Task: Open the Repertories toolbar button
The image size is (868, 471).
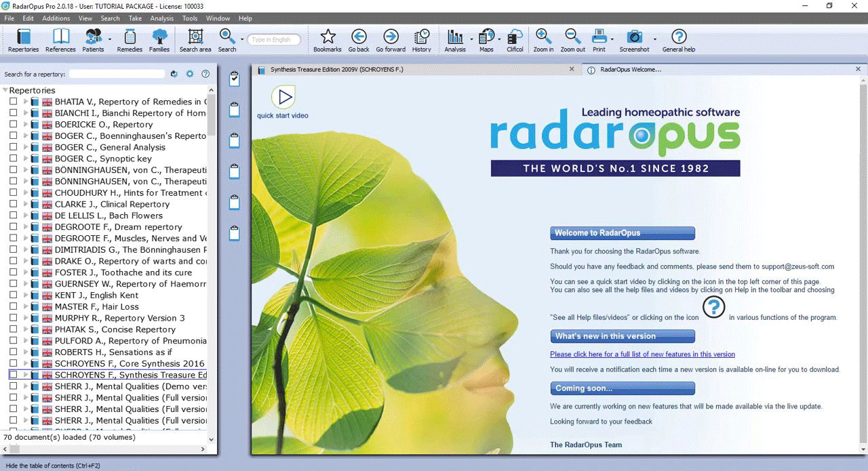Action: pyautogui.click(x=23, y=40)
